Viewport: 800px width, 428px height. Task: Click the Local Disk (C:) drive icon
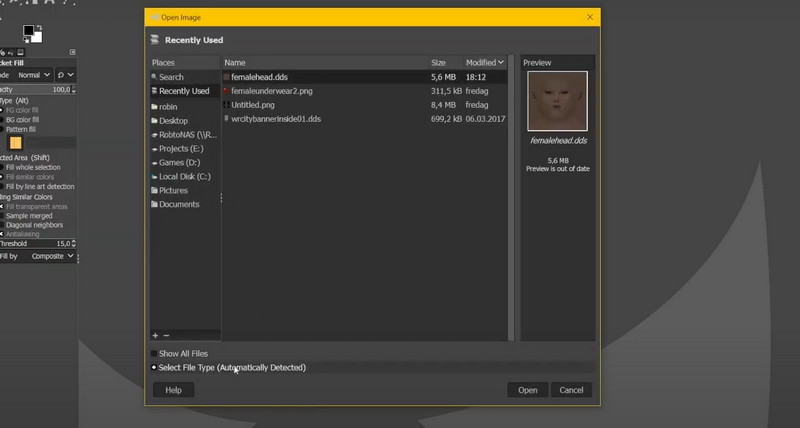(154, 177)
